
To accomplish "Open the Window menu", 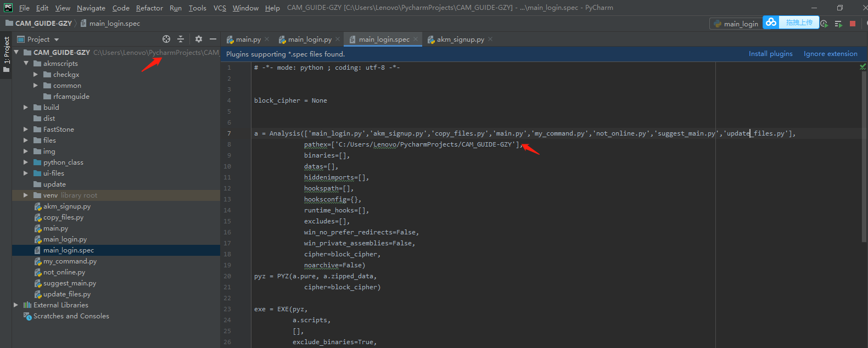I will coord(245,8).
